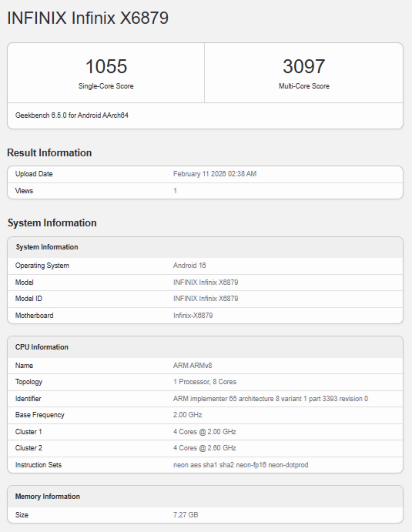
Task: Click the Motherboard value Infinix-X6879
Action: (x=193, y=315)
